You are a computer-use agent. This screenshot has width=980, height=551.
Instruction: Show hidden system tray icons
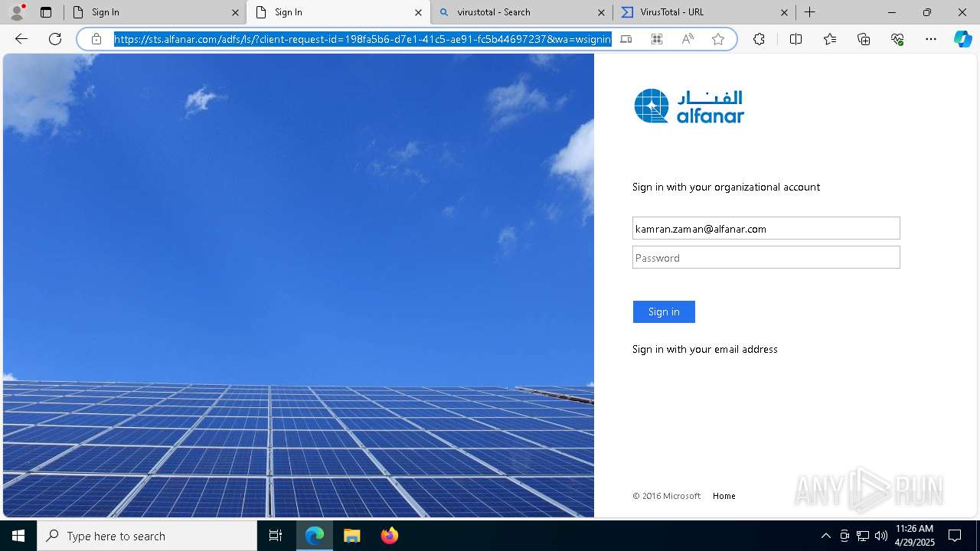click(825, 536)
